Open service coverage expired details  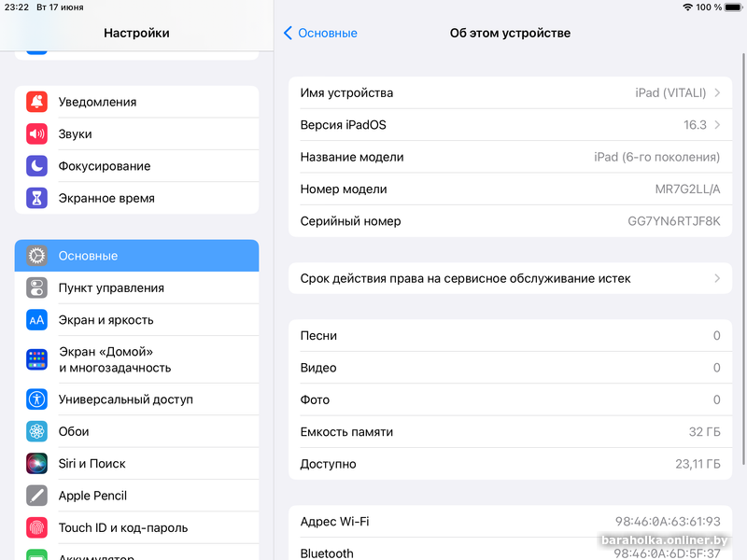(510, 278)
